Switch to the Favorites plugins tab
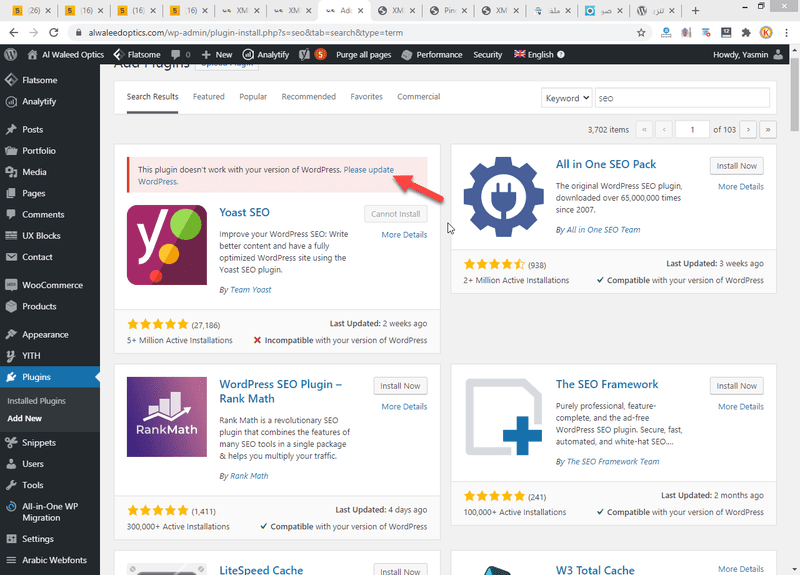800x575 pixels. point(366,96)
